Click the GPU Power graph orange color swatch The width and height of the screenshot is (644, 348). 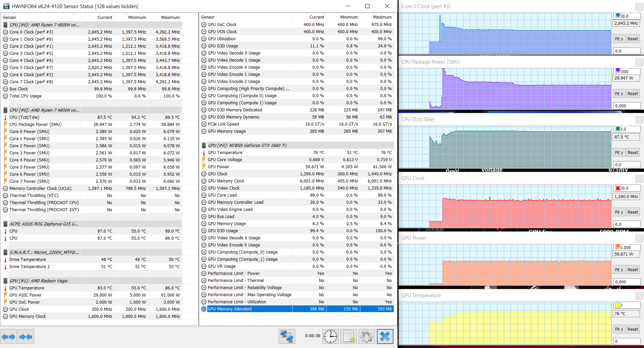[618, 246]
